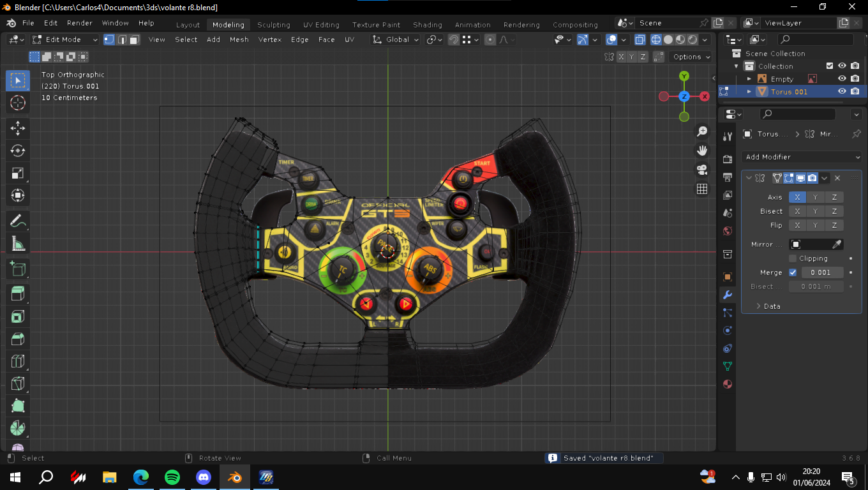Click the viewport zoom magnifier gizmo
Image resolution: width=868 pixels, height=490 pixels.
click(x=702, y=131)
